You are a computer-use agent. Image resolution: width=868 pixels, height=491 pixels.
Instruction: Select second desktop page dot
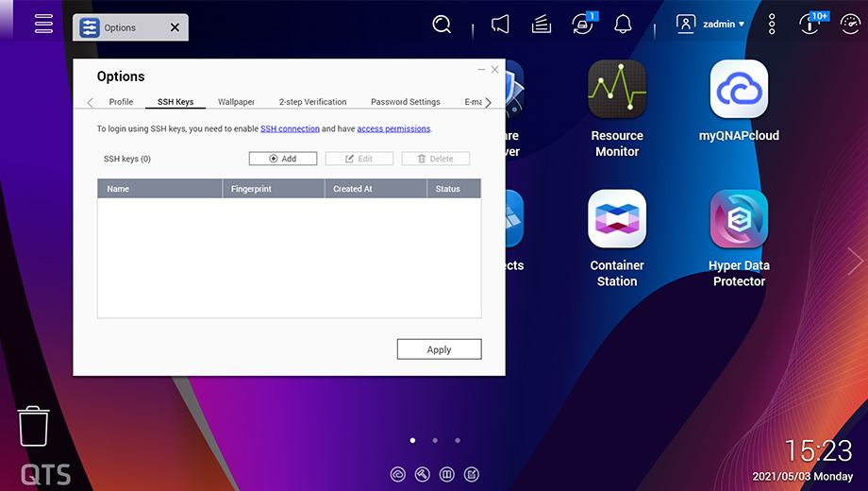point(435,440)
